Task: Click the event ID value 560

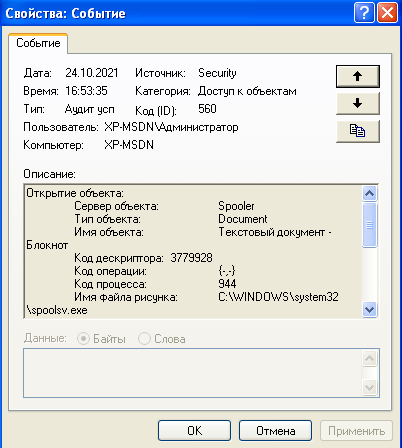Action: click(207, 109)
